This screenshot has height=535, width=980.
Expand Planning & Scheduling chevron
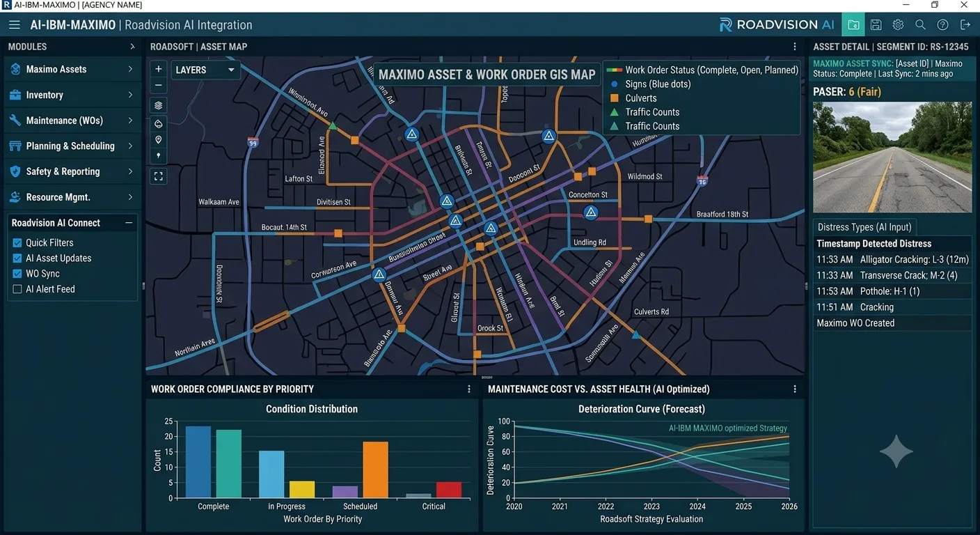click(x=130, y=146)
